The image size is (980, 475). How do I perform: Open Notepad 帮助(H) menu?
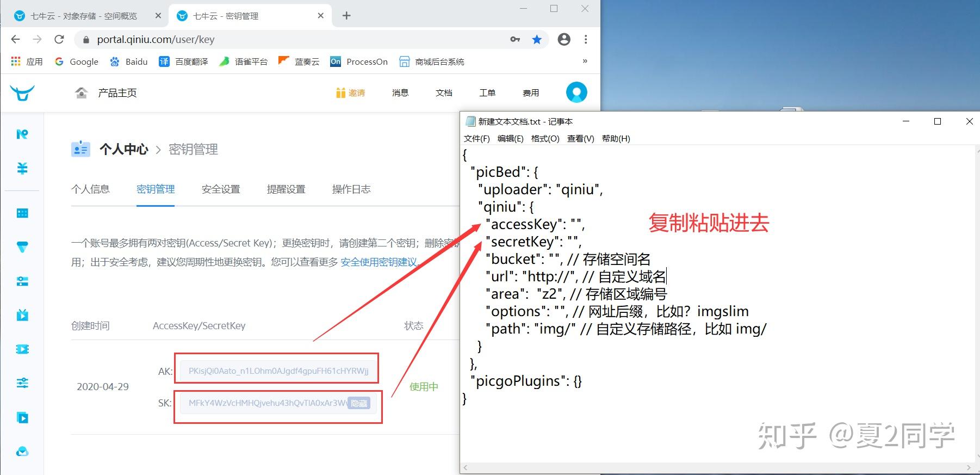(x=616, y=139)
